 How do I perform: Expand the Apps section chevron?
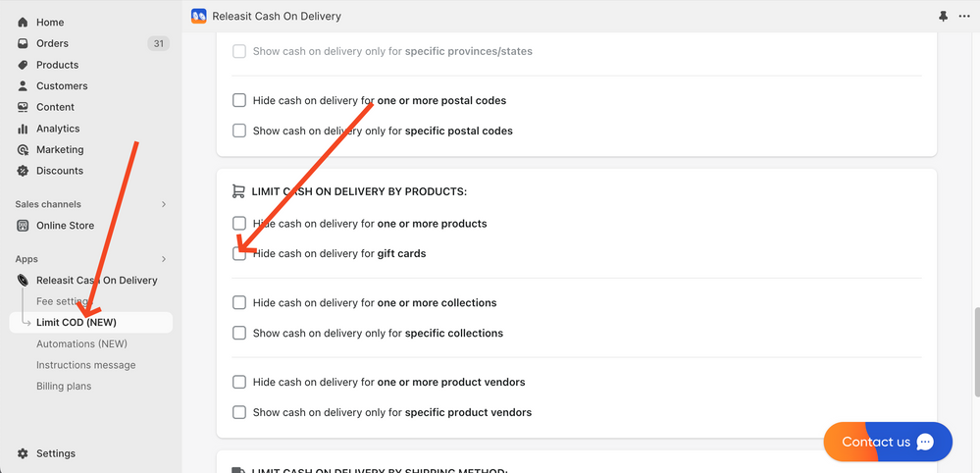(164, 259)
